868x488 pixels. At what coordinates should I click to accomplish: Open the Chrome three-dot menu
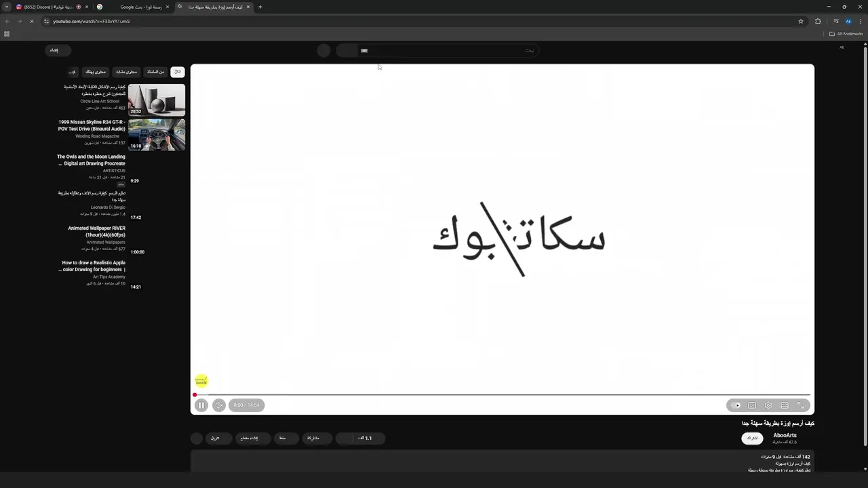(x=860, y=21)
